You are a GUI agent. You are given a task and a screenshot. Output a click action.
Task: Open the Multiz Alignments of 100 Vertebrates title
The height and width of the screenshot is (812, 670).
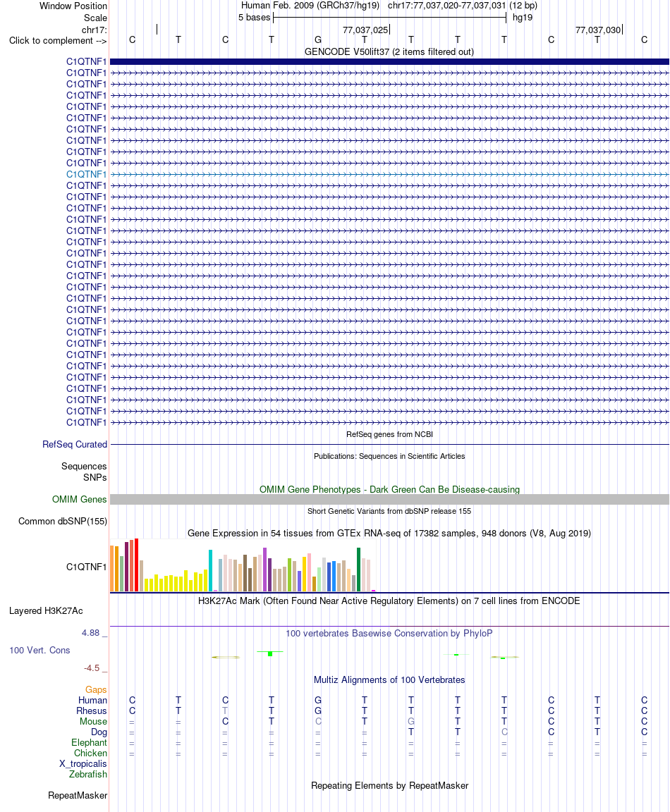(x=389, y=680)
